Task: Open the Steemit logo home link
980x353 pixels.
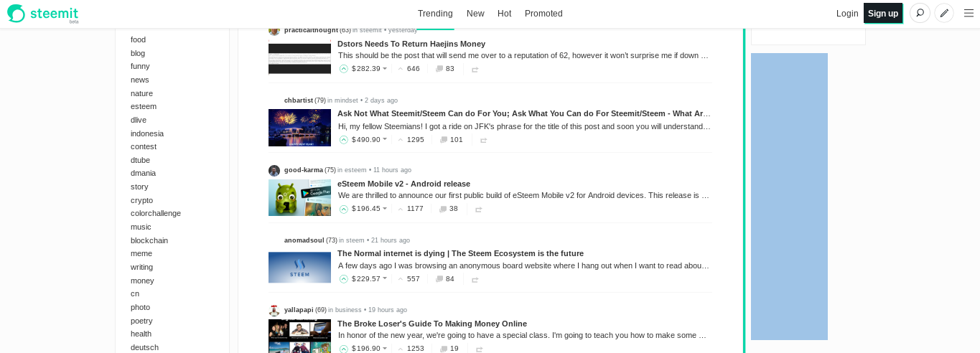Action: [43, 13]
